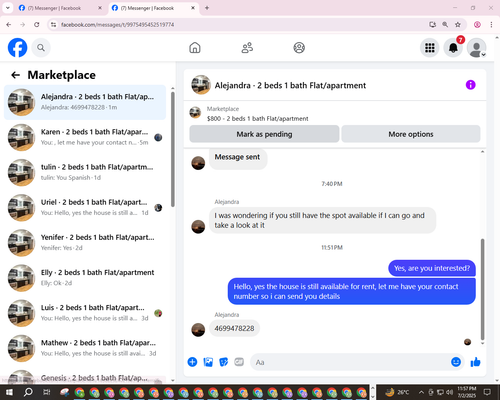Click the listing thumbnail in the chat header

201,85
